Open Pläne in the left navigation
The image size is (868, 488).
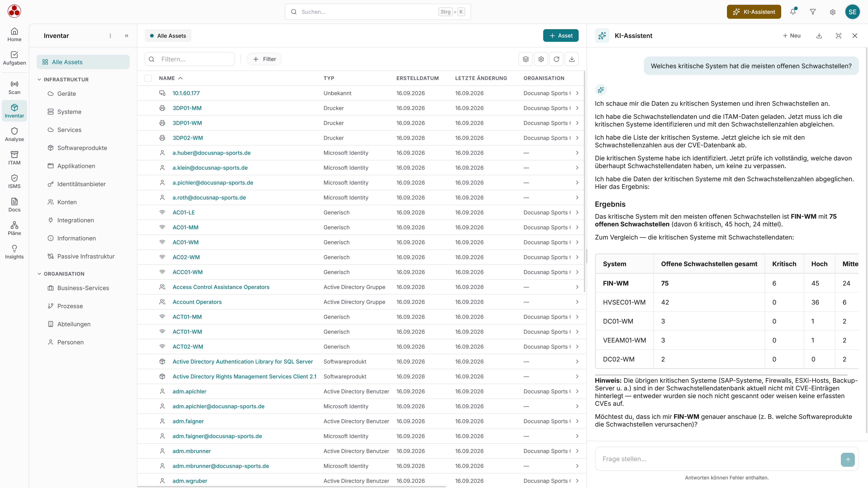tap(14, 229)
